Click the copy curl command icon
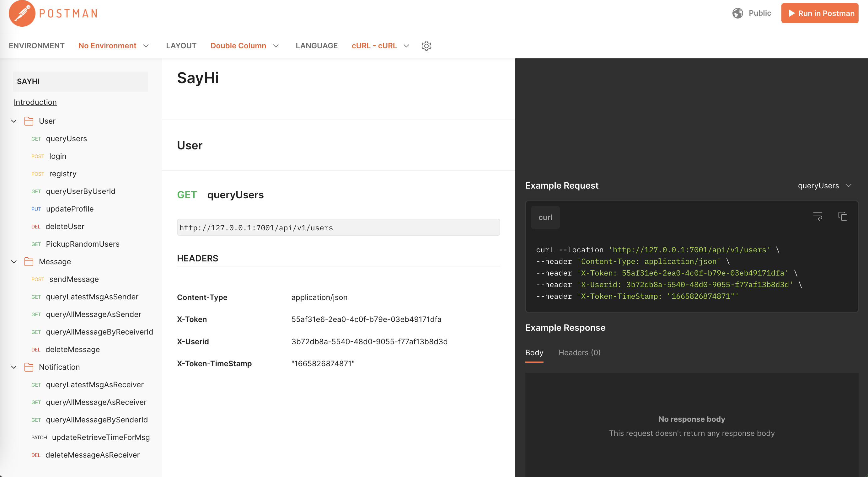Viewport: 868px width, 477px height. click(x=843, y=217)
